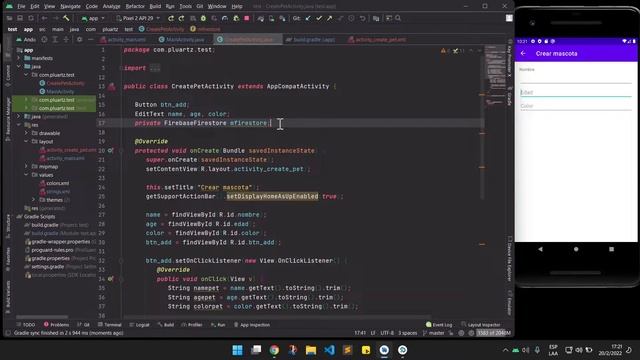Click the Save All toolbar icon

20,18
